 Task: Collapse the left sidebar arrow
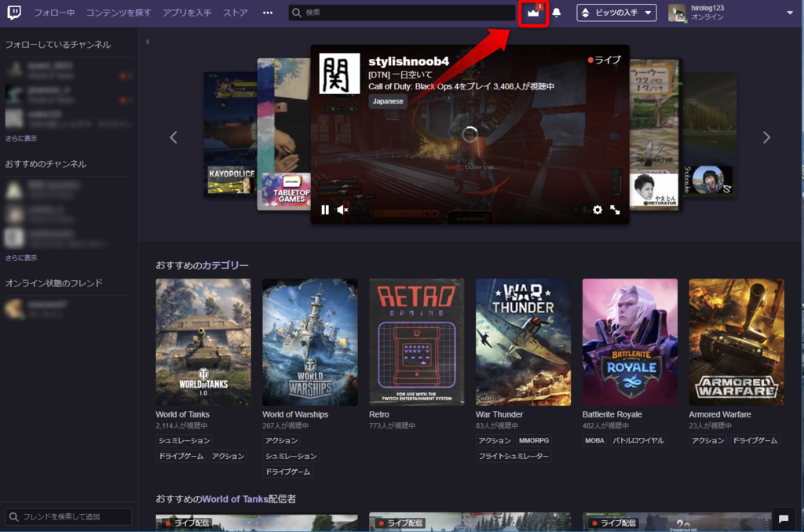pyautogui.click(x=147, y=42)
